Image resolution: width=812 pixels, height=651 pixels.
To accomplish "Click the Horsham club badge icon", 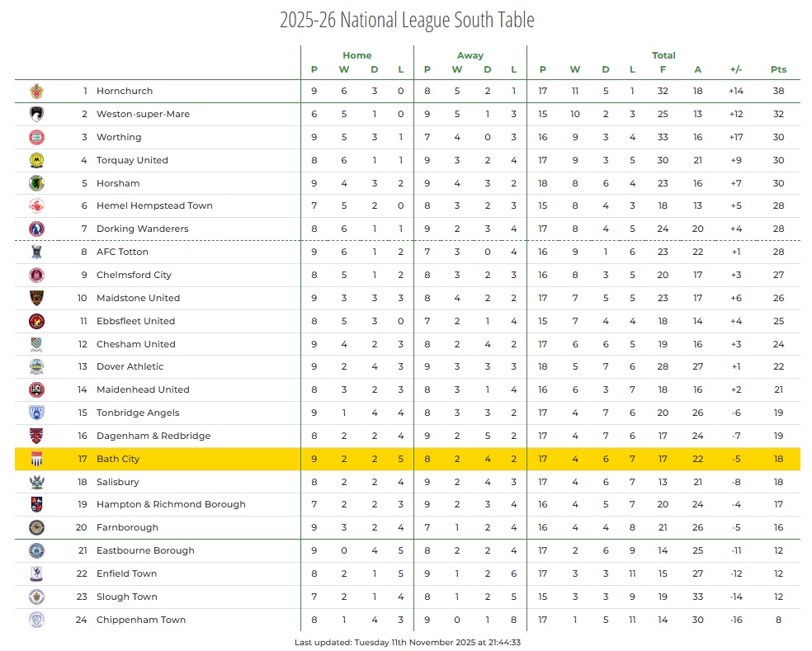I will (x=36, y=183).
